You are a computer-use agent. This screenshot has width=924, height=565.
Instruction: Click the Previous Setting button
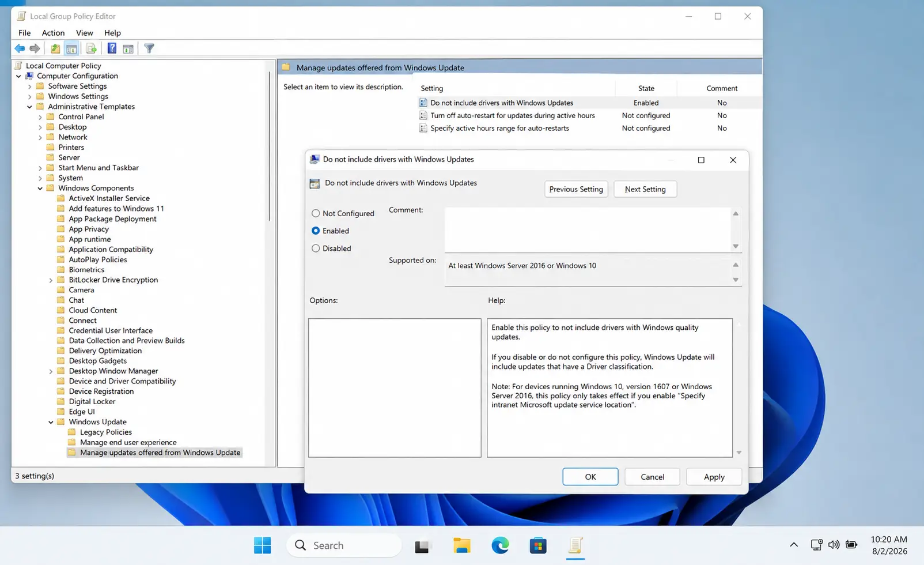[576, 189]
